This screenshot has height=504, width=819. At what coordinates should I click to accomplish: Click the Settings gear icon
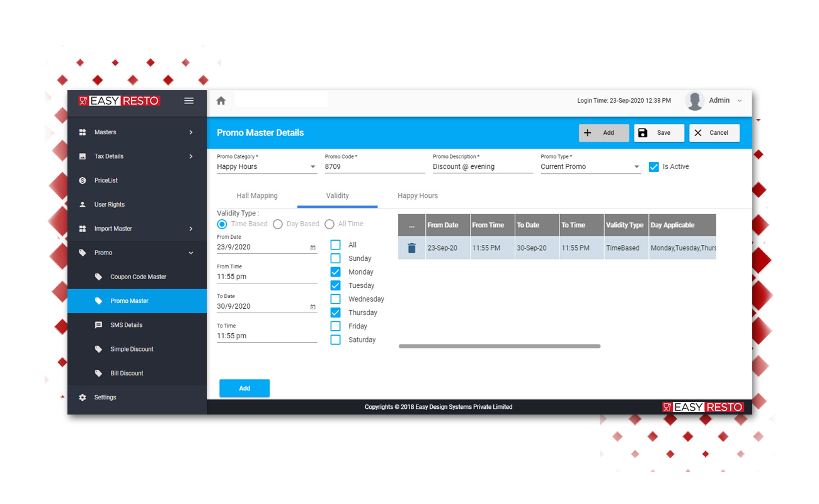82,398
